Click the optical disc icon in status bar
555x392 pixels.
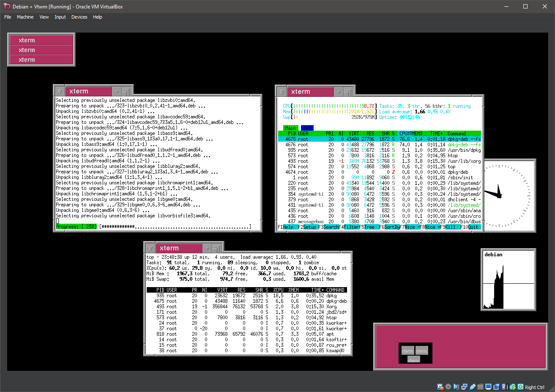point(448,387)
